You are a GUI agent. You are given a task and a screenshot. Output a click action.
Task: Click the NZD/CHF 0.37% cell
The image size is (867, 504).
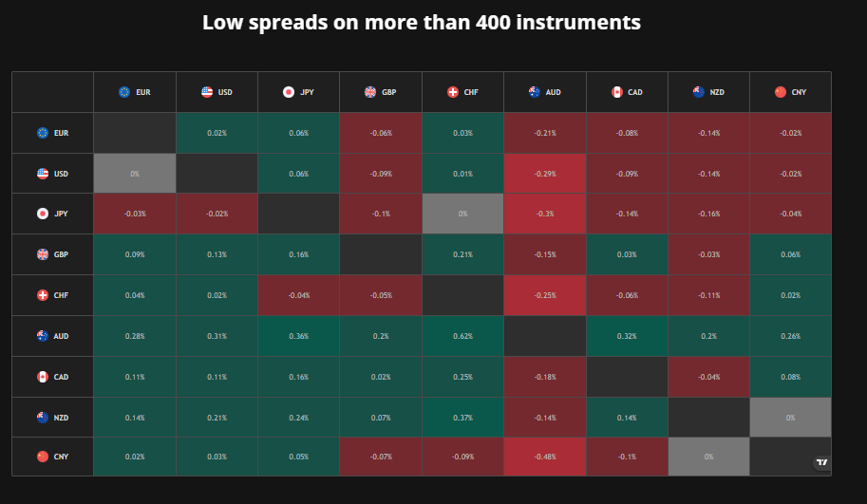[x=462, y=418]
